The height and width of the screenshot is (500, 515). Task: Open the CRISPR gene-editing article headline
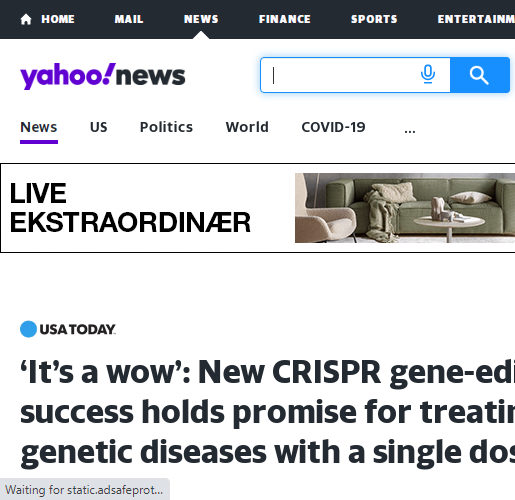(267, 412)
